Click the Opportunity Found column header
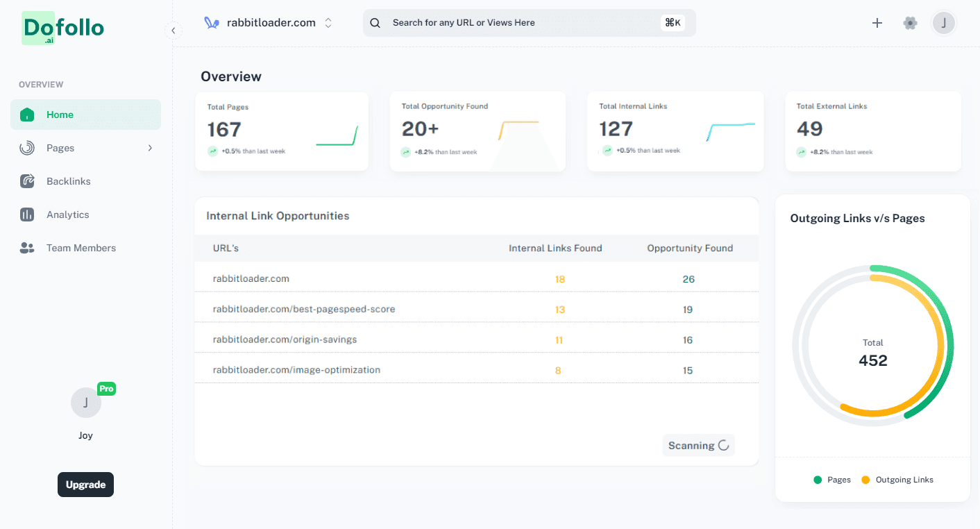Viewport: 980px width, 529px height. click(690, 248)
